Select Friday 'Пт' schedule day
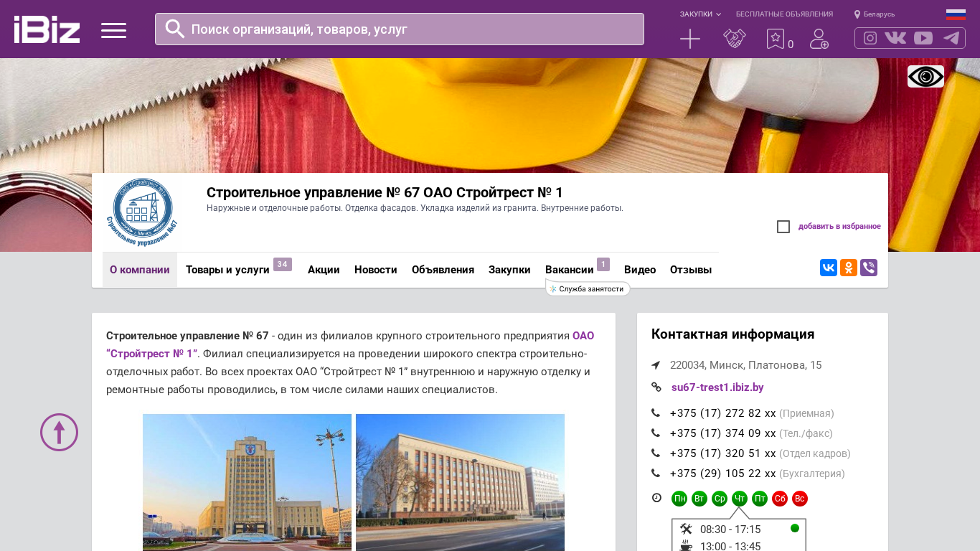The width and height of the screenshot is (980, 551). 760,499
